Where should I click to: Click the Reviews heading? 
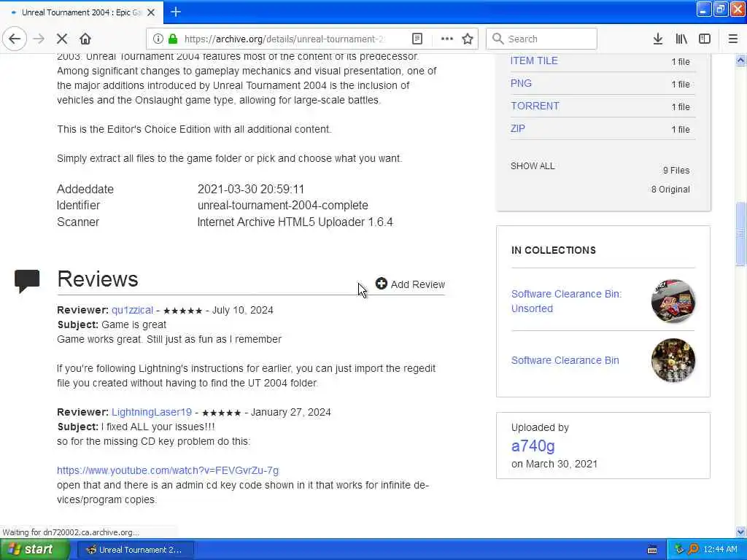[x=98, y=279]
